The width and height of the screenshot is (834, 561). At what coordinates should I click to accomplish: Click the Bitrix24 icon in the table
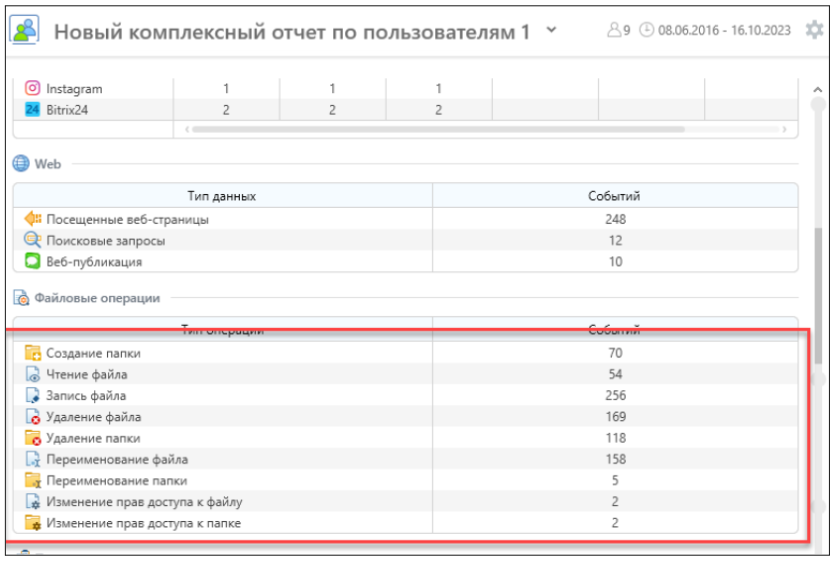[32, 110]
